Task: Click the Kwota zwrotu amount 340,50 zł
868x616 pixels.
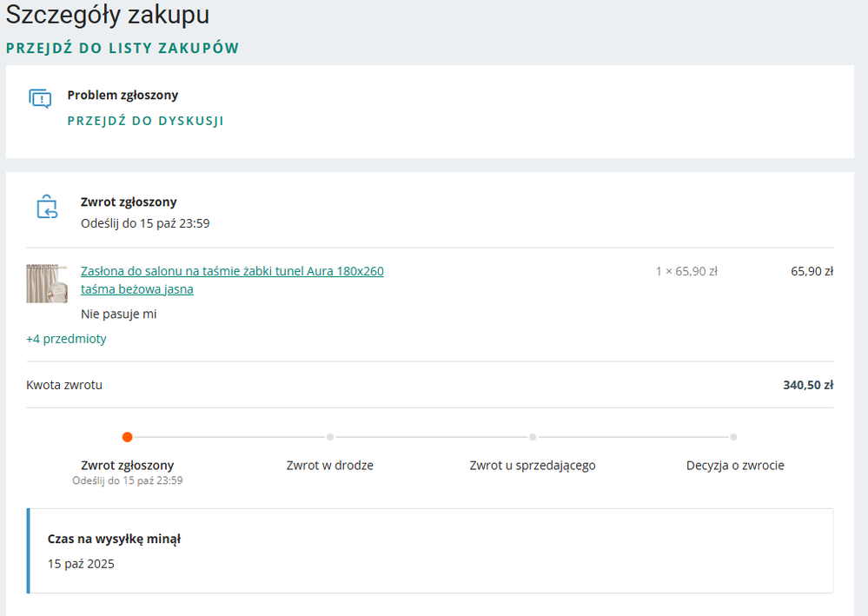Action: (806, 384)
